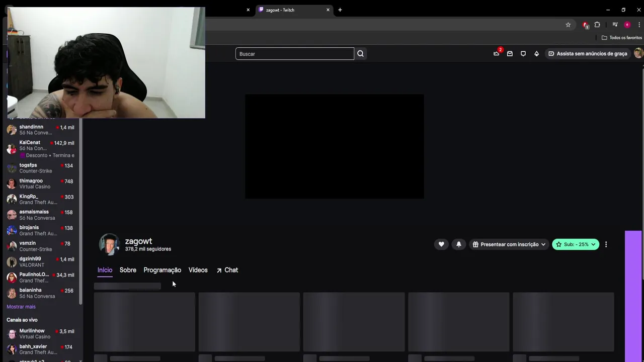Image resolution: width=644 pixels, height=362 pixels.
Task: Open thimagroo channel in sidebar
Action: click(40, 184)
